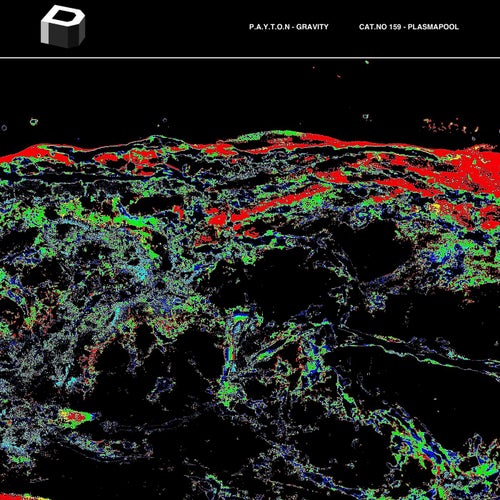Click the small ring above the center horizon
The height and width of the screenshot is (500, 500).
click(x=165, y=120)
